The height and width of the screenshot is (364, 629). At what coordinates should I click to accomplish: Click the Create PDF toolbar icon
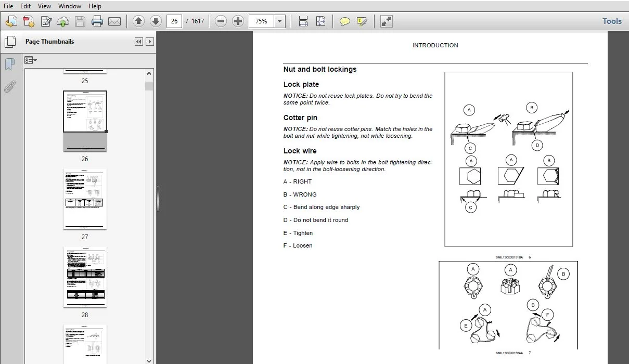tap(12, 21)
